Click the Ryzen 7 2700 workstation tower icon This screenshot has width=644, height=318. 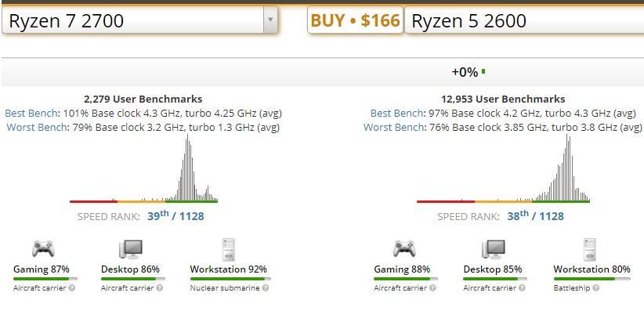click(x=228, y=249)
